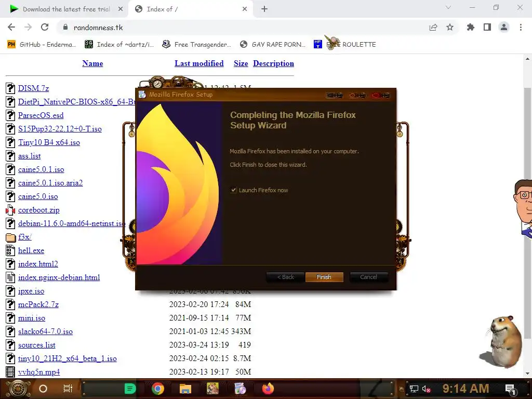Close the Index of / tab
The image size is (532, 399).
[245, 9]
